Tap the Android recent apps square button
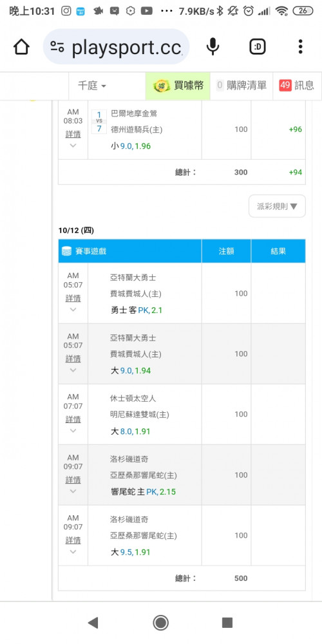 (227, 623)
